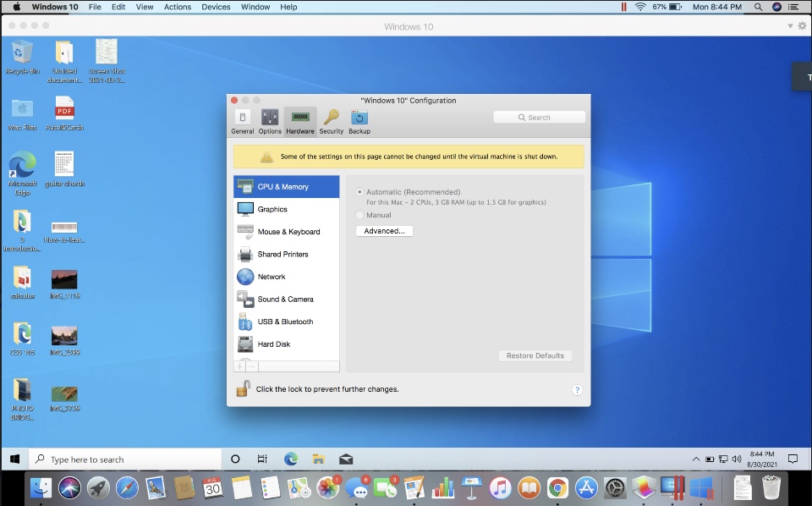Open the General configuration tab
The width and height of the screenshot is (812, 506).
[x=243, y=122]
